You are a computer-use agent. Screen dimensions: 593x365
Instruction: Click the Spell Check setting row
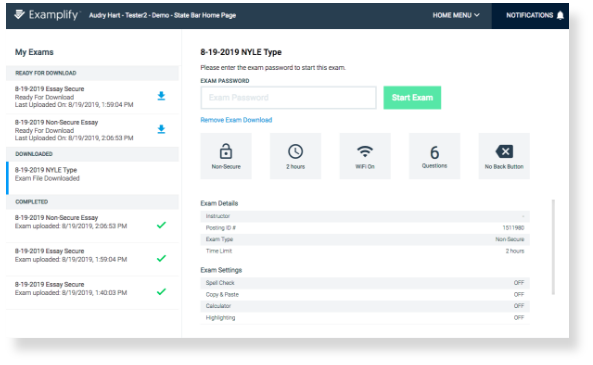pos(365,283)
